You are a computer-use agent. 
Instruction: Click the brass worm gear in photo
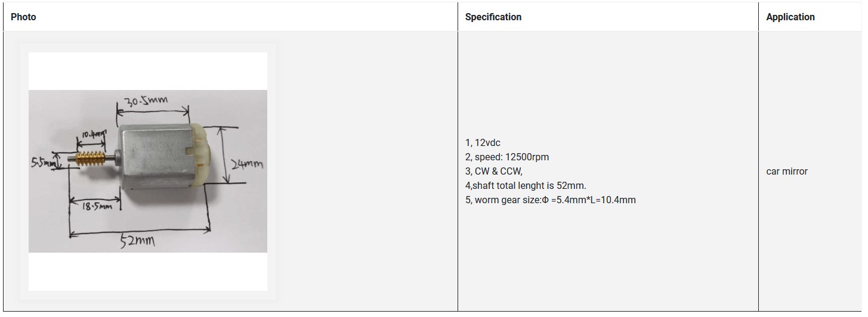(x=91, y=158)
